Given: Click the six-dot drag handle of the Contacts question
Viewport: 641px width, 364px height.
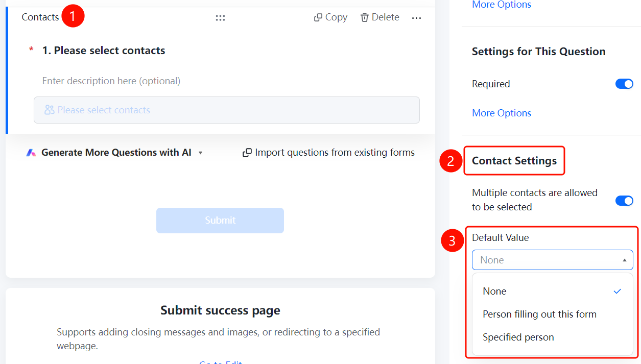Looking at the screenshot, I should click(x=220, y=18).
